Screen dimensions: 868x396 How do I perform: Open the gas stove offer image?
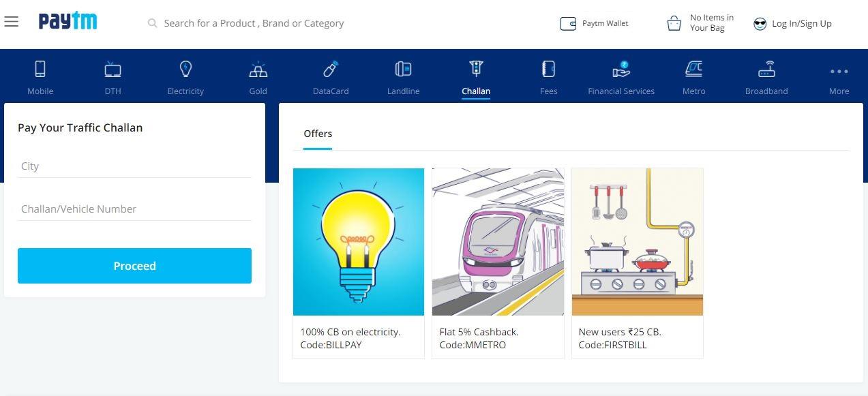637,242
